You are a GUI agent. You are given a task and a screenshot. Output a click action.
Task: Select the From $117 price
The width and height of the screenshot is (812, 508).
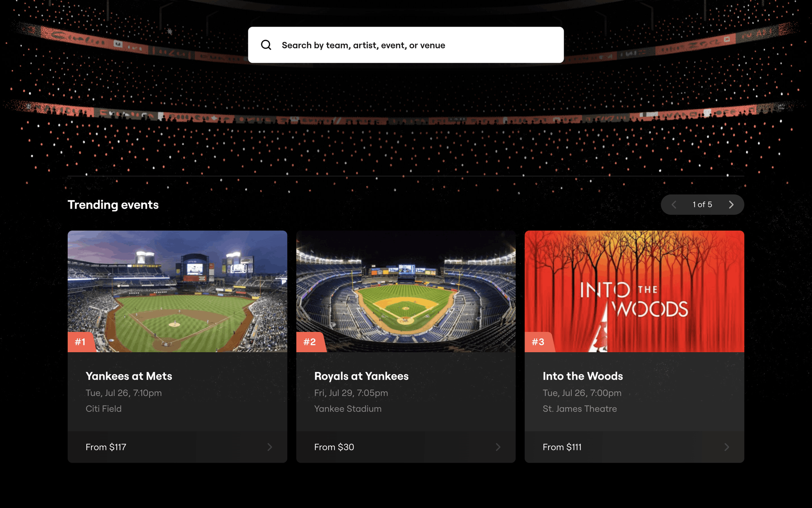106,447
